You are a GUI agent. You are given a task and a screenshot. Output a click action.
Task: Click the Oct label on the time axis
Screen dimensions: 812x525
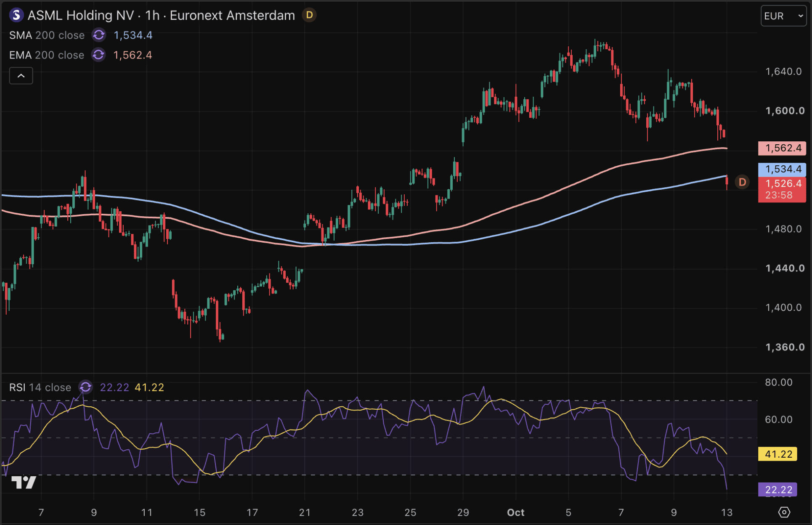[x=516, y=512]
